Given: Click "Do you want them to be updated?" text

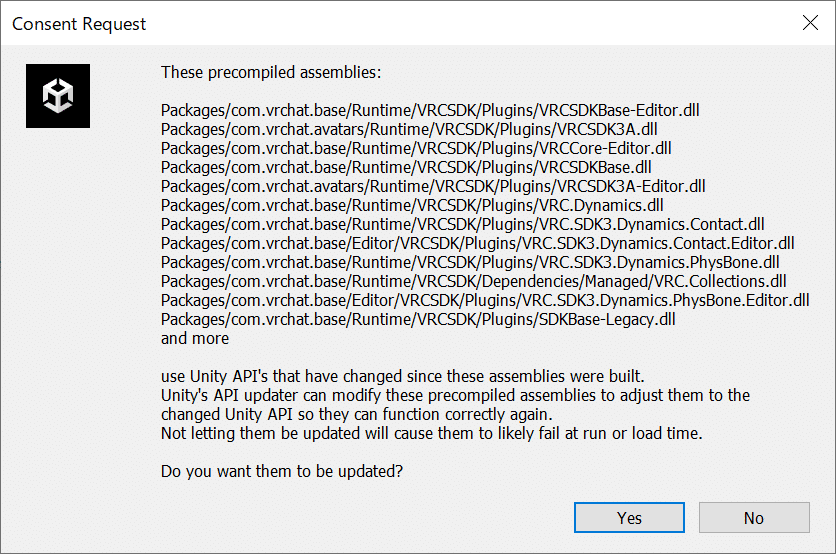Looking at the screenshot, I should pyautogui.click(x=282, y=471).
